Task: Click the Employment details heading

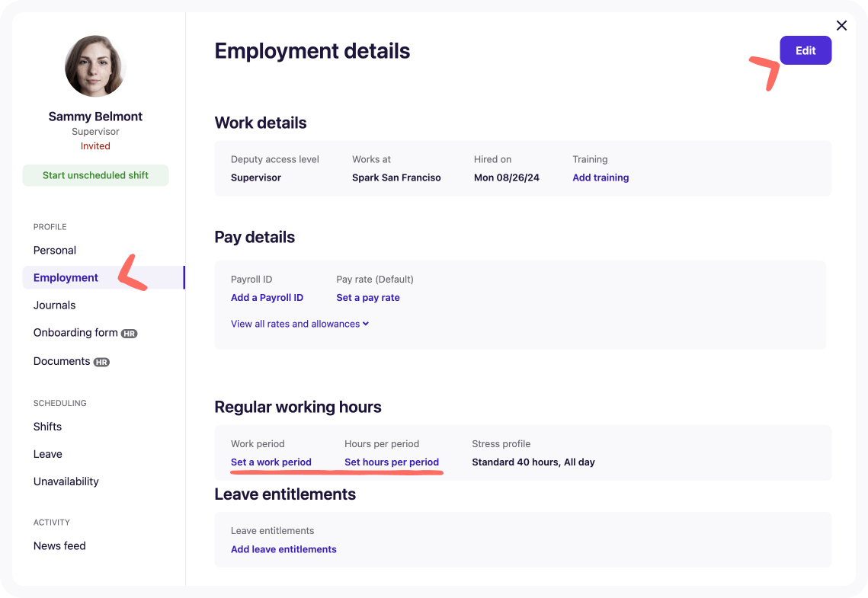Action: 312,51
